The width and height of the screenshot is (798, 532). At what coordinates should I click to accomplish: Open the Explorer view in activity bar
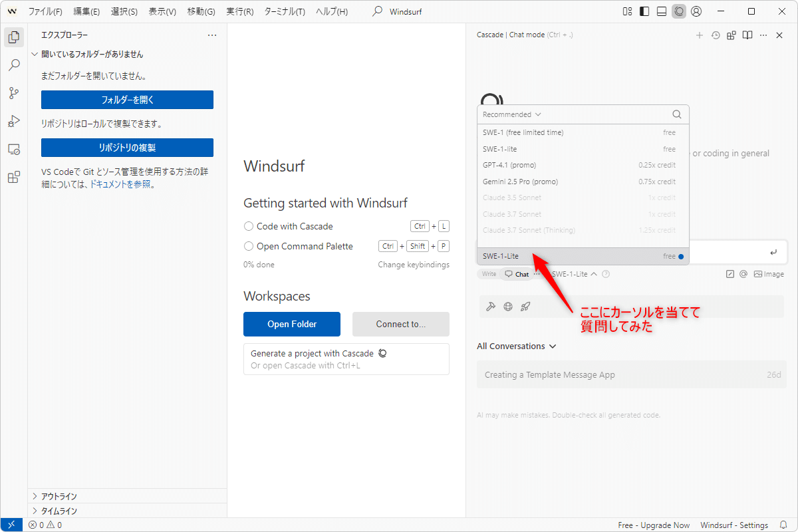[13, 37]
